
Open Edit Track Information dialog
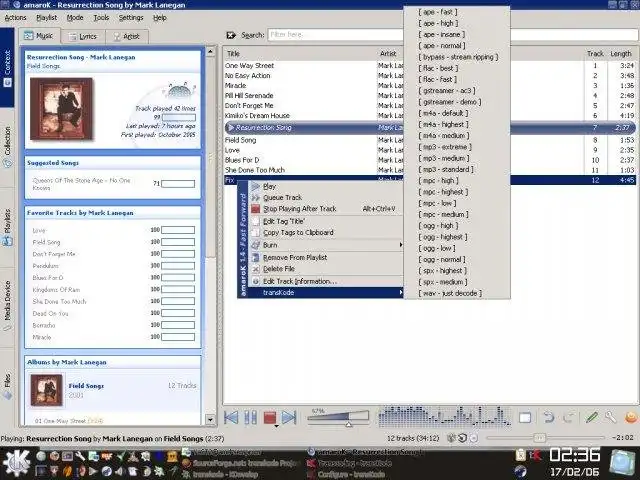pyautogui.click(x=325, y=281)
